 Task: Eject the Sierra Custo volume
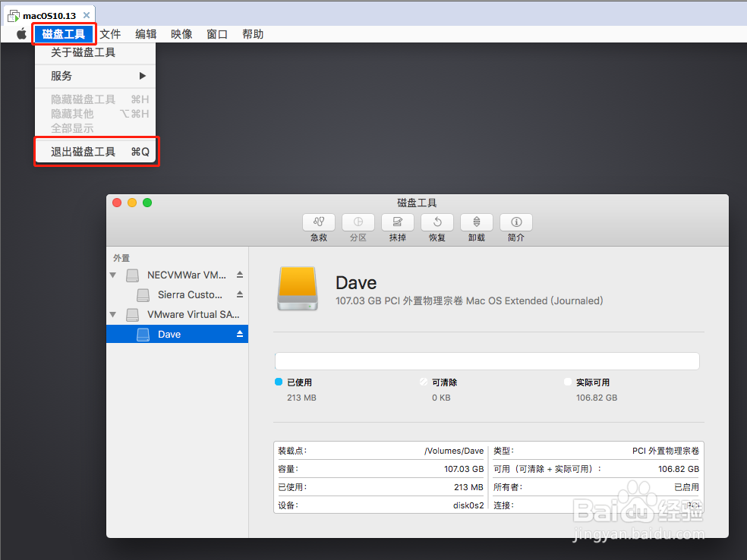[x=240, y=294]
